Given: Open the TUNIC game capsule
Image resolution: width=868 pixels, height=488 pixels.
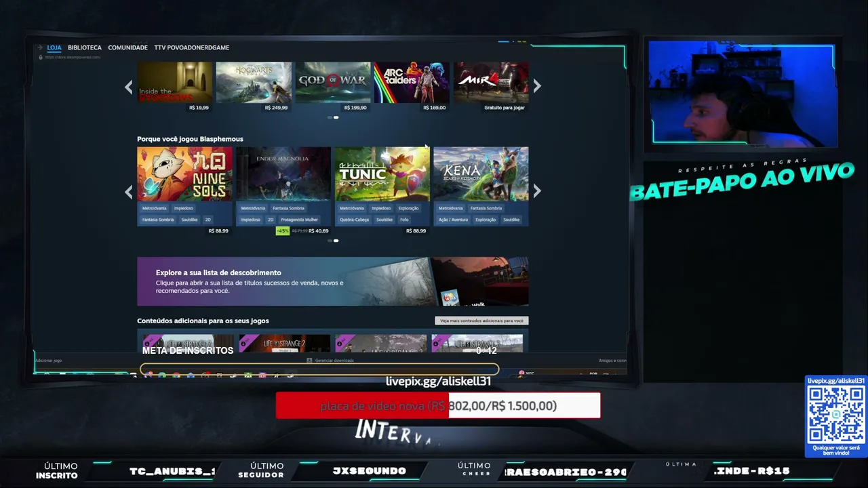Looking at the screenshot, I should 382,174.
